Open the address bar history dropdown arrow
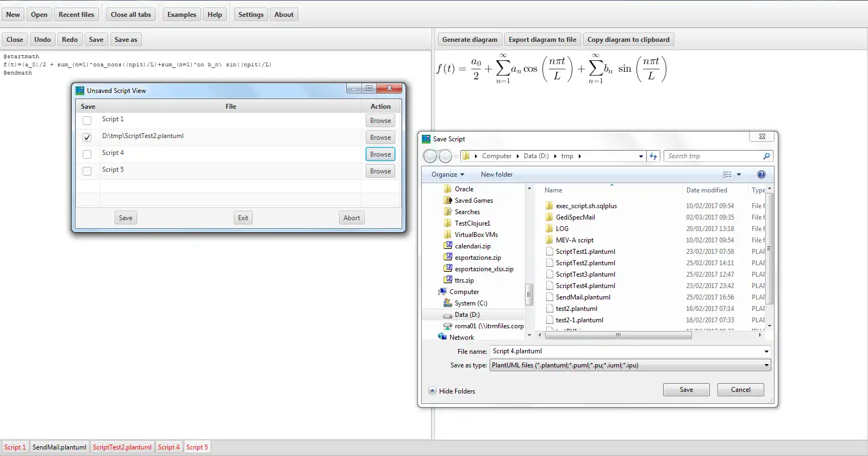The height and width of the screenshot is (456, 868). (641, 156)
